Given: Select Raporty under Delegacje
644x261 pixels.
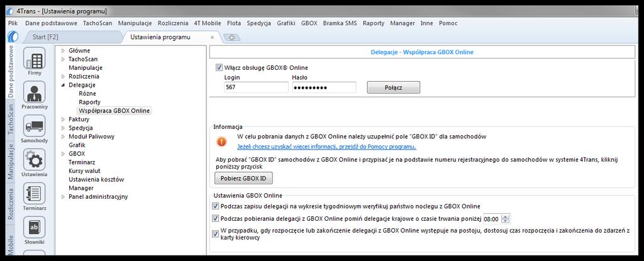Looking at the screenshot, I should pos(89,102).
